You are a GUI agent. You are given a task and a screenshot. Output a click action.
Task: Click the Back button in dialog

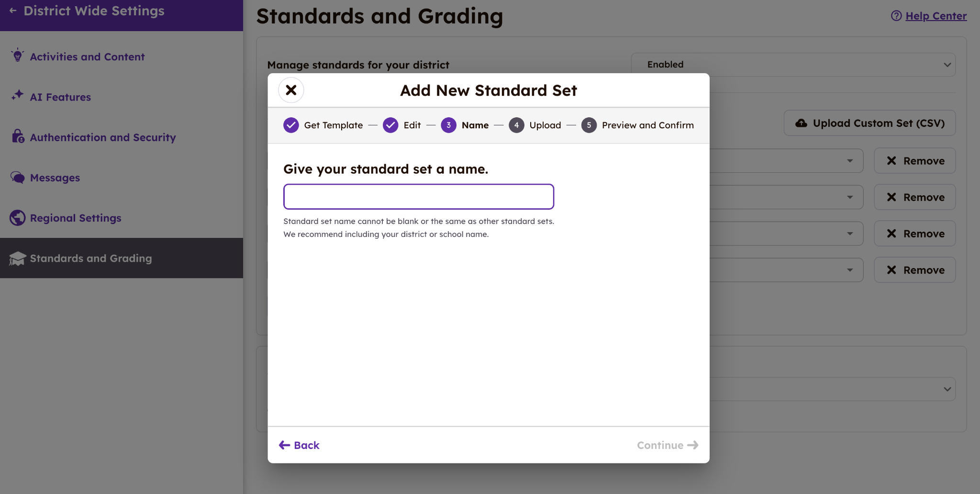pyautogui.click(x=300, y=445)
